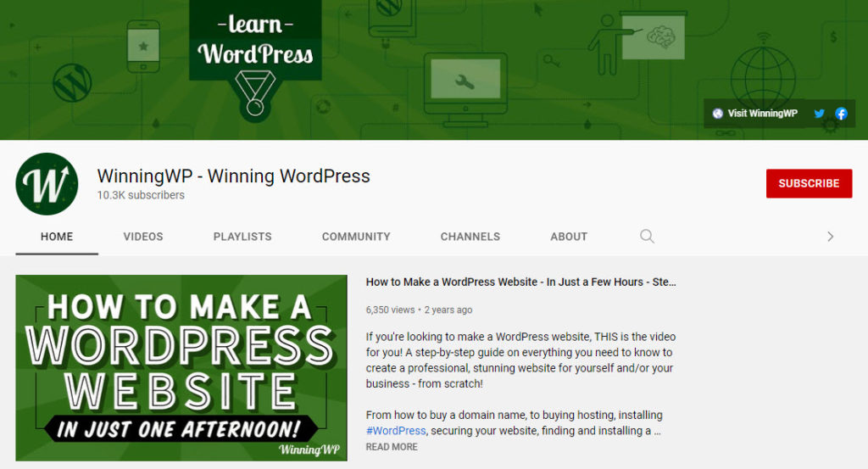Click the 10.3K subscribers text

[141, 195]
